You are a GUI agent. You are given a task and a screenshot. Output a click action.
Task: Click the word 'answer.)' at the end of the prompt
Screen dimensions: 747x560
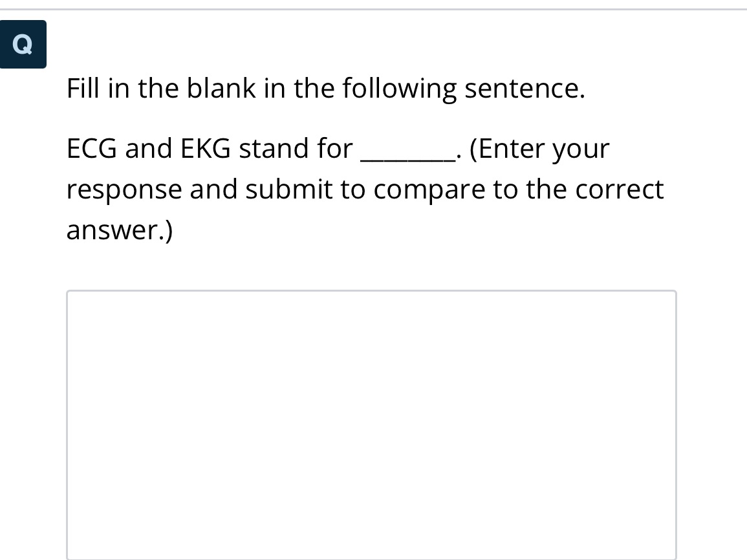pyautogui.click(x=120, y=230)
